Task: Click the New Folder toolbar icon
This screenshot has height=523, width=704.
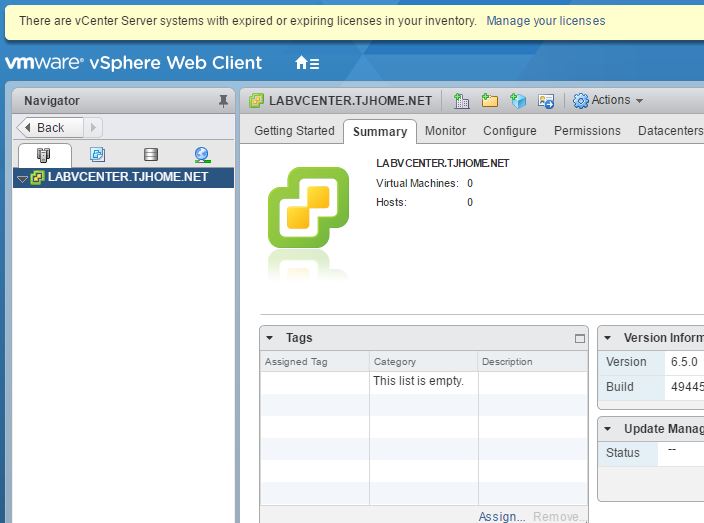Action: point(489,100)
